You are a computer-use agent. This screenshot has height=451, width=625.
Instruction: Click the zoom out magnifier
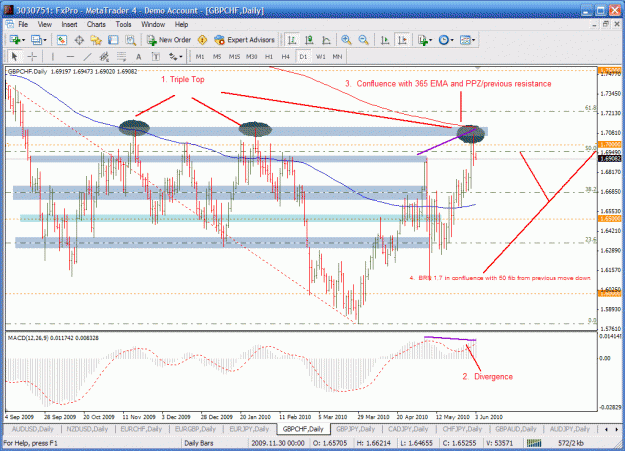(363, 40)
